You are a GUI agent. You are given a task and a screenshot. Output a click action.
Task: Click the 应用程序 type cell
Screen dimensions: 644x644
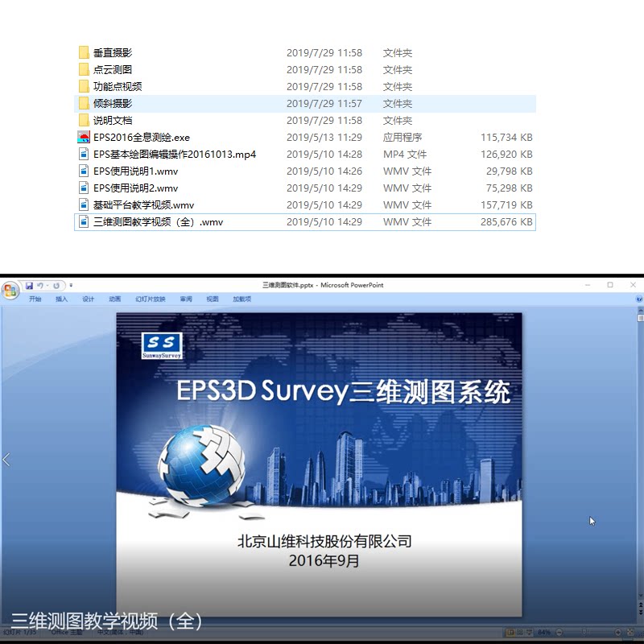pyautogui.click(x=402, y=137)
